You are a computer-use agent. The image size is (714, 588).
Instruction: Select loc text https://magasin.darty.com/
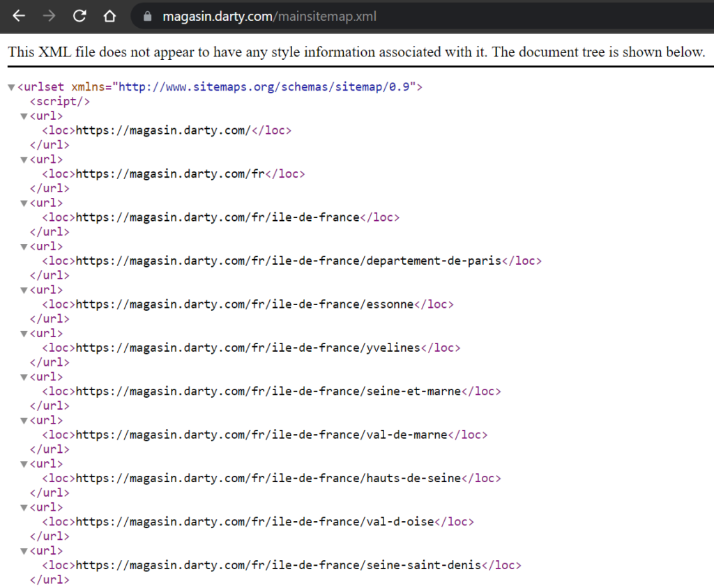pyautogui.click(x=163, y=130)
